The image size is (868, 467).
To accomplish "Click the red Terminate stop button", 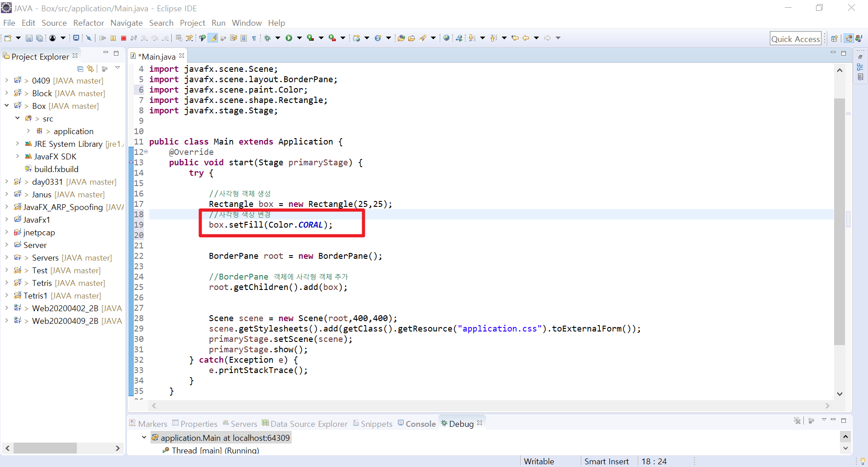I will coord(123,38).
